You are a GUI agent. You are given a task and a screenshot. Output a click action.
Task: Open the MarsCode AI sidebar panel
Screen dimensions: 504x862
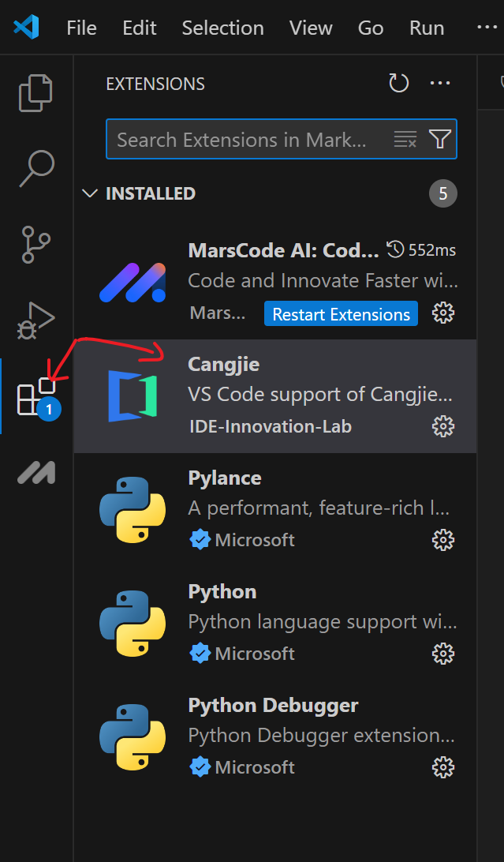pos(36,472)
